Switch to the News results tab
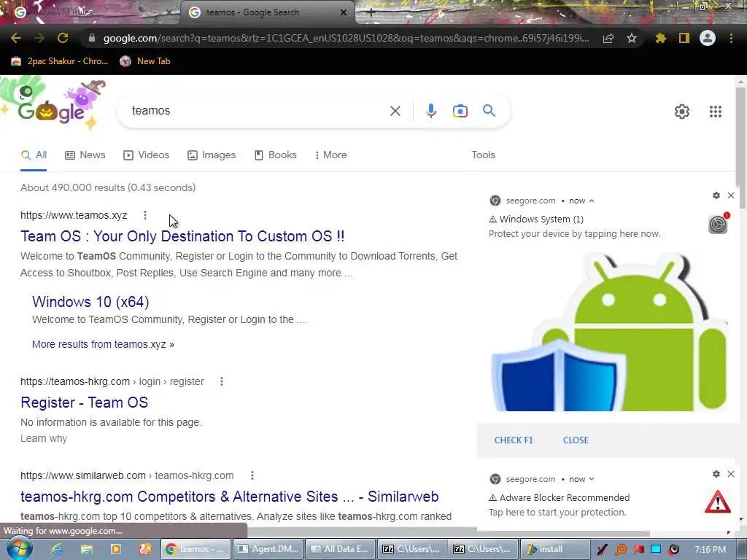Image resolution: width=747 pixels, height=560 pixels. pyautogui.click(x=85, y=155)
